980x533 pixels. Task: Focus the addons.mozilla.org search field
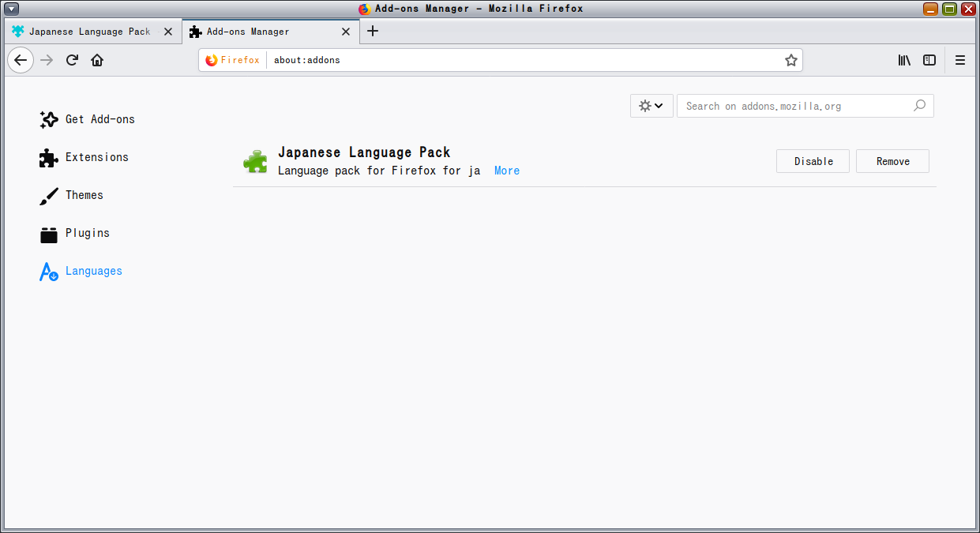[x=805, y=106]
